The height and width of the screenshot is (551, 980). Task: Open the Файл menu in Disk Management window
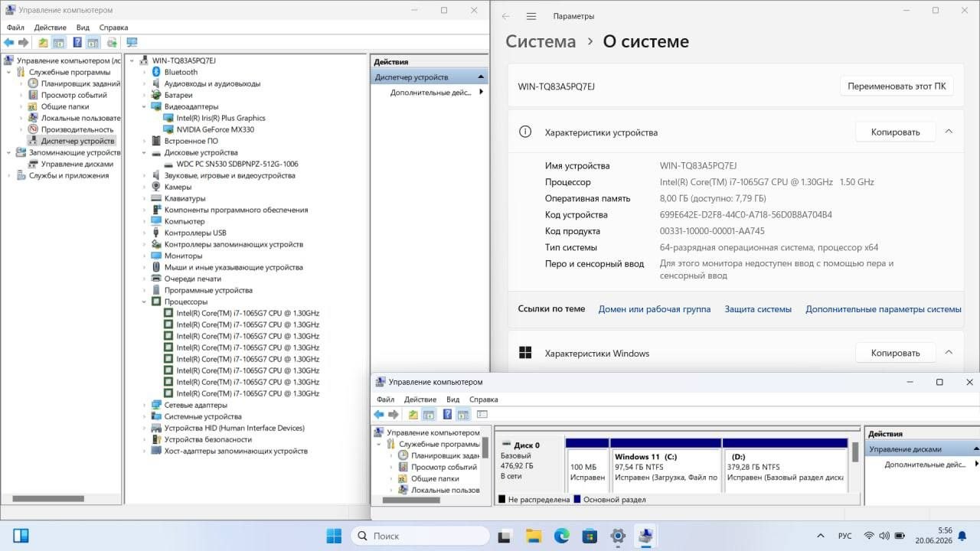click(385, 399)
